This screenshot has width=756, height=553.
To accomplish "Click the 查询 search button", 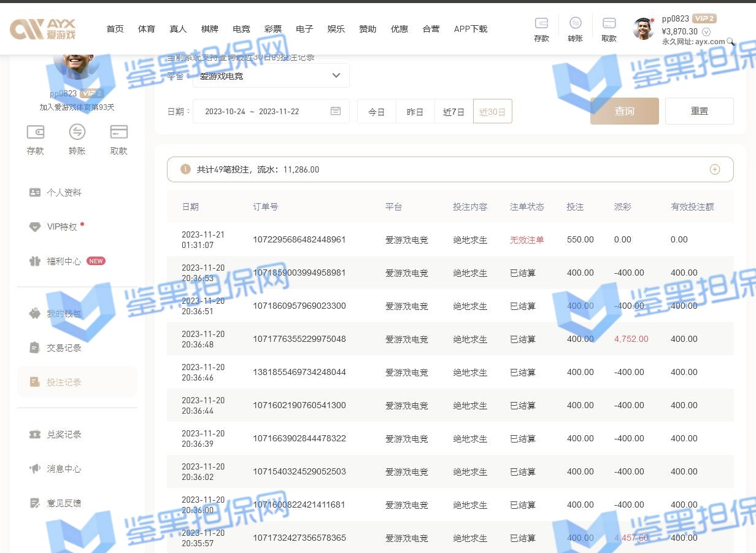I will click(x=624, y=111).
